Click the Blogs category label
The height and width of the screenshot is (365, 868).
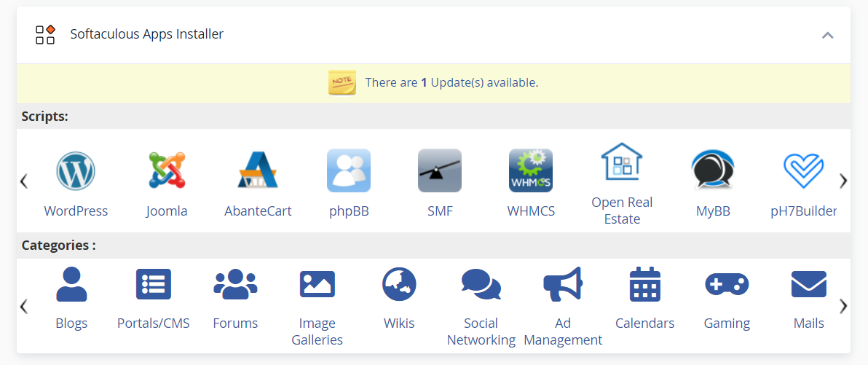(71, 323)
